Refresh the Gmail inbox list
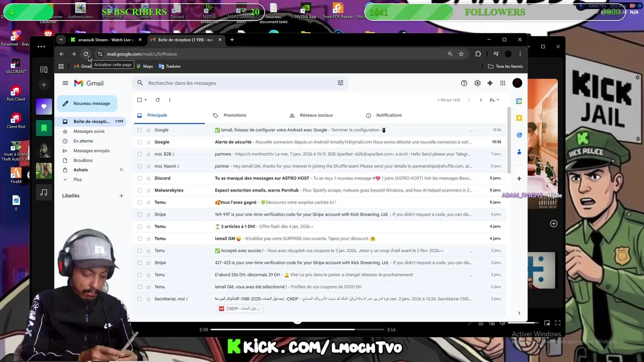This screenshot has height=362, width=644. [157, 100]
